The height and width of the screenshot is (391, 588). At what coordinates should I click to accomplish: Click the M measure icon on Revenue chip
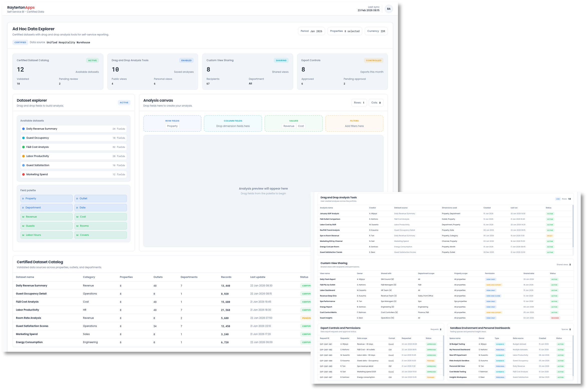[x=23, y=216]
